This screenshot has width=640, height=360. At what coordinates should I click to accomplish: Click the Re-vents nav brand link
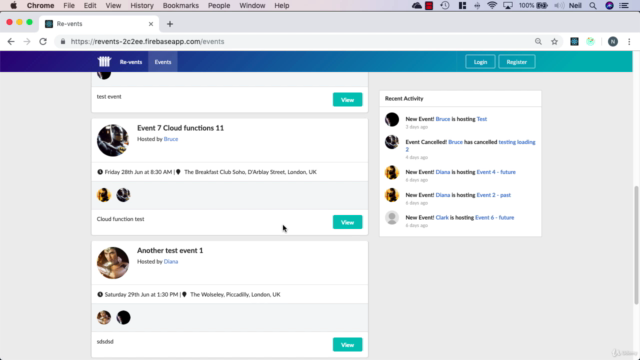[x=131, y=62]
